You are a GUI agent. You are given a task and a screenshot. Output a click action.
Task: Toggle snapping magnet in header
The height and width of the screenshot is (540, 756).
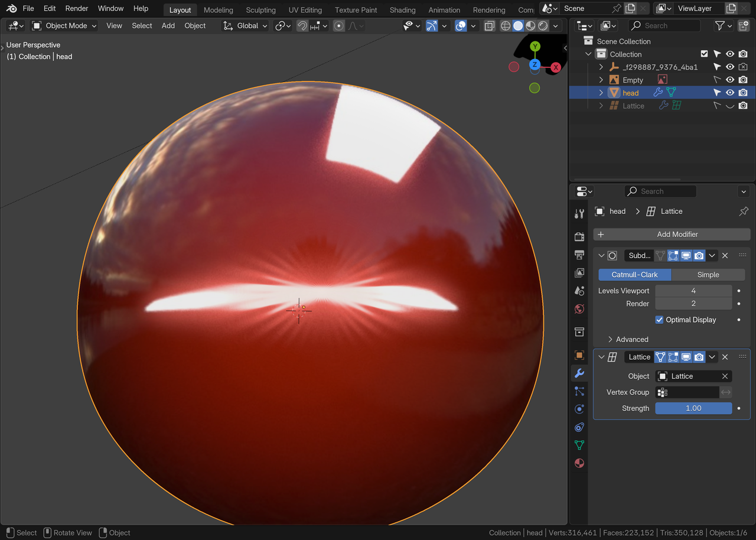[x=302, y=26]
